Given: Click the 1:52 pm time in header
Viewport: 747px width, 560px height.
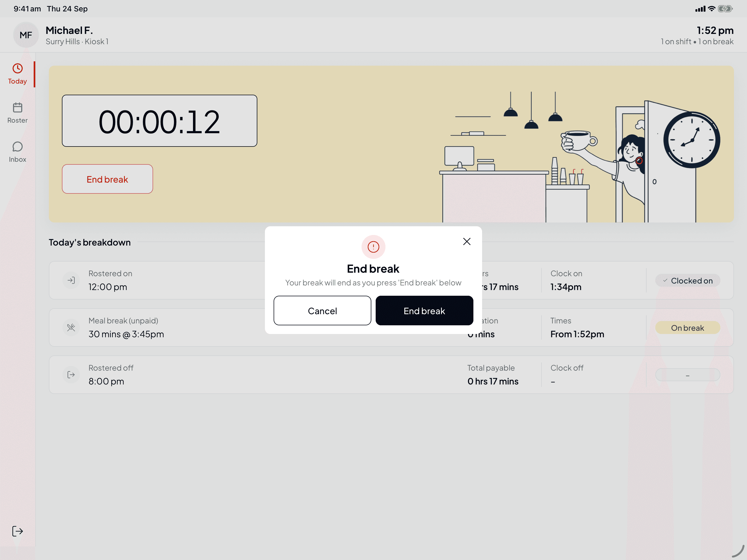Looking at the screenshot, I should tap(715, 30).
